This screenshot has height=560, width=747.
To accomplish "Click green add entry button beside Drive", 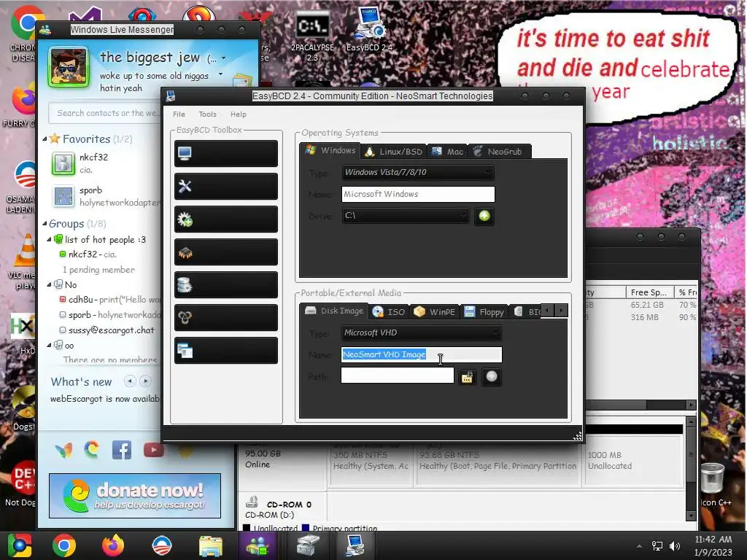I will coord(484,216).
